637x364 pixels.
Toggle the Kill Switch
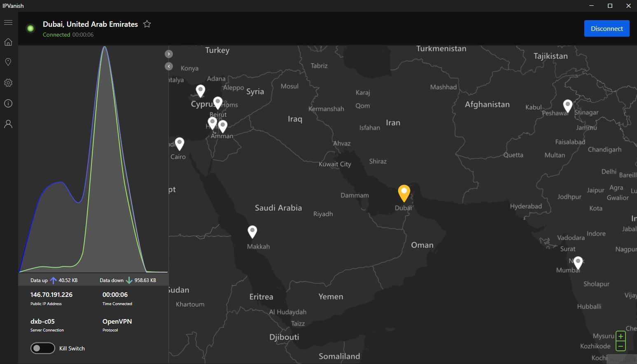click(x=43, y=348)
